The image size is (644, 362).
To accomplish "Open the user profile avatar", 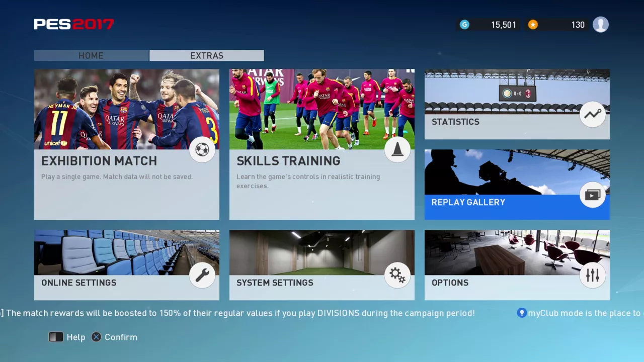I will click(x=601, y=24).
